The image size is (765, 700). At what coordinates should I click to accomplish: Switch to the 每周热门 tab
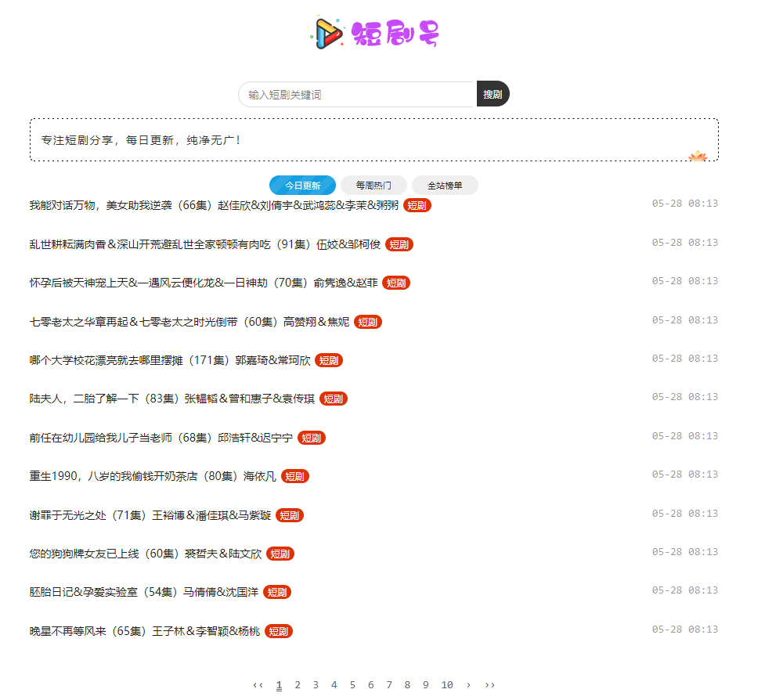click(x=373, y=186)
